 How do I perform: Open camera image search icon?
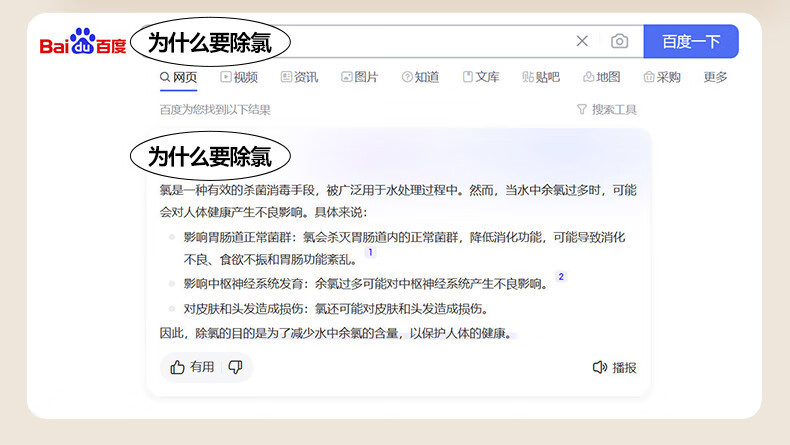click(x=619, y=41)
